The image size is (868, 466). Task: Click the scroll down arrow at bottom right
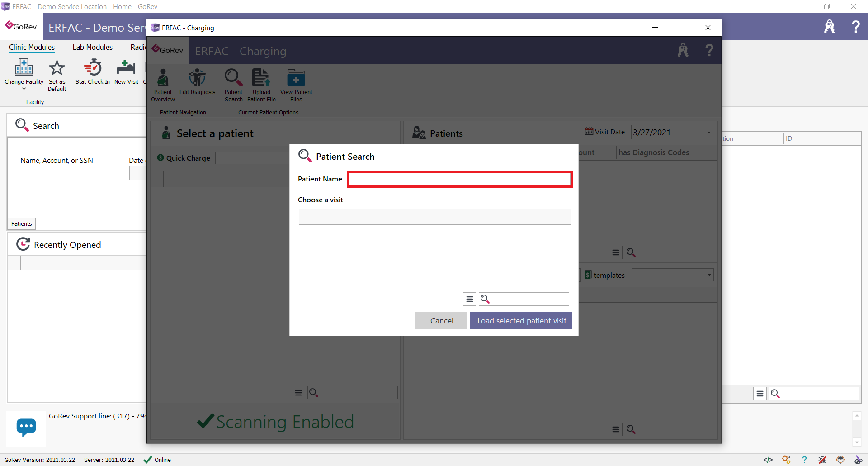point(857,442)
